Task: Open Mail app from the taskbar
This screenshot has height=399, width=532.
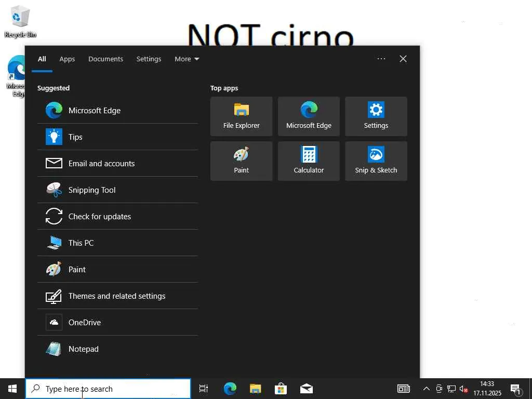Action: [x=306, y=389]
